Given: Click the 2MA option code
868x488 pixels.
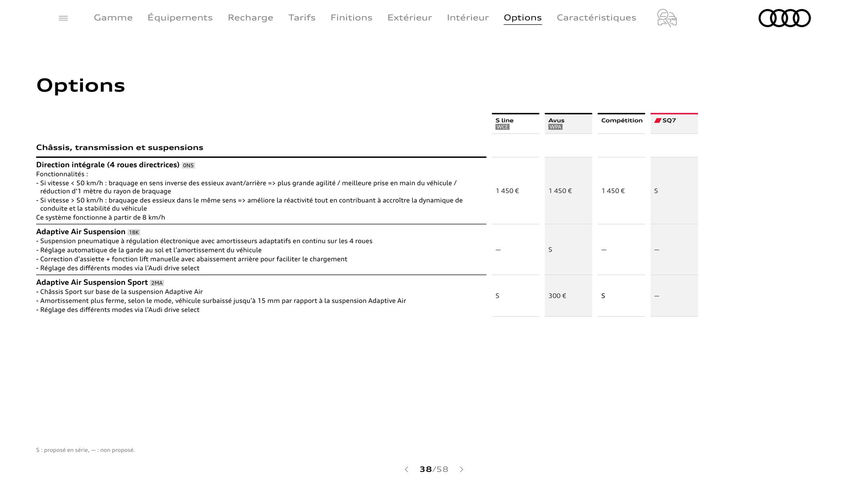Looking at the screenshot, I should 157,283.
